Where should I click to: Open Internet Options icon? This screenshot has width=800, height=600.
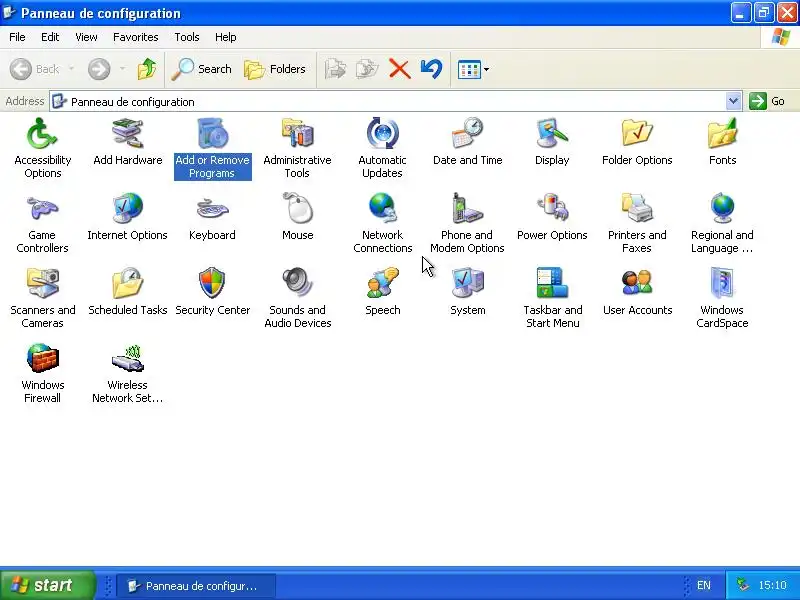coord(128,217)
